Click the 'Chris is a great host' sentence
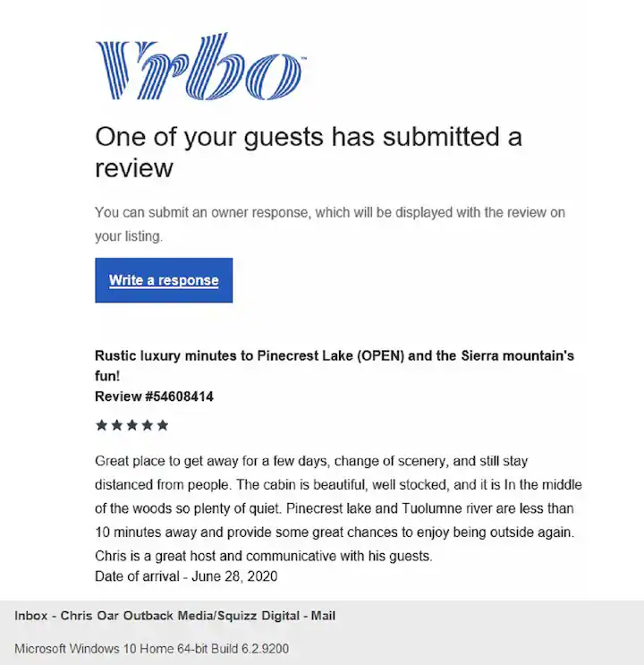Image resolution: width=644 pixels, height=665 pixels. pos(264,556)
